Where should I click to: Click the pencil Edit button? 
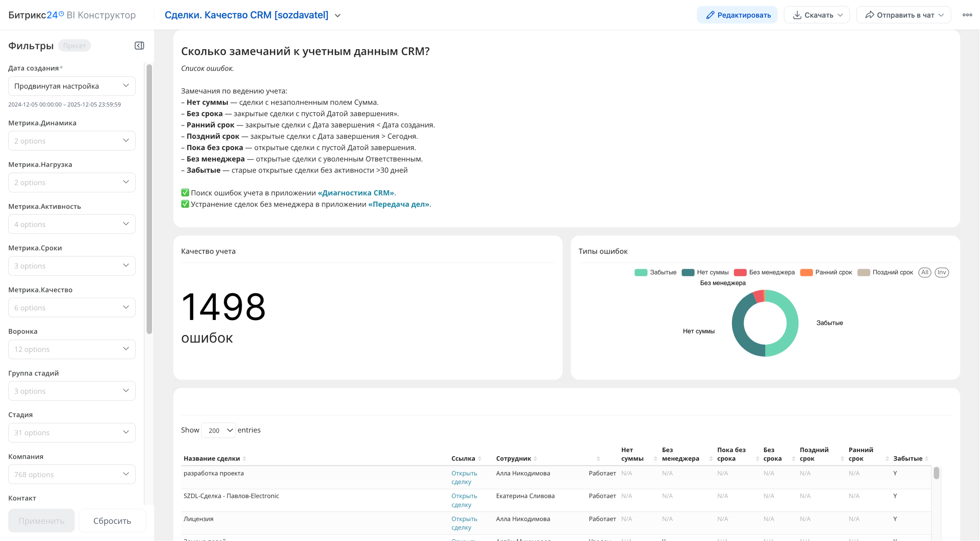click(x=737, y=15)
